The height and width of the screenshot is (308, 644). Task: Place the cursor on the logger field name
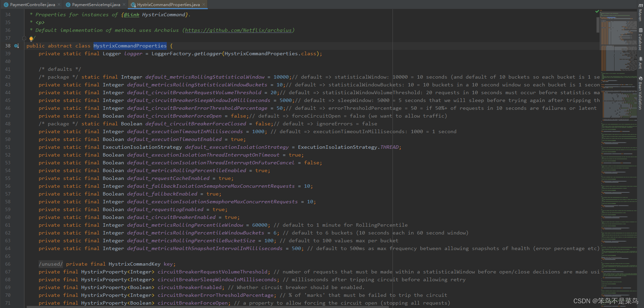point(133,54)
